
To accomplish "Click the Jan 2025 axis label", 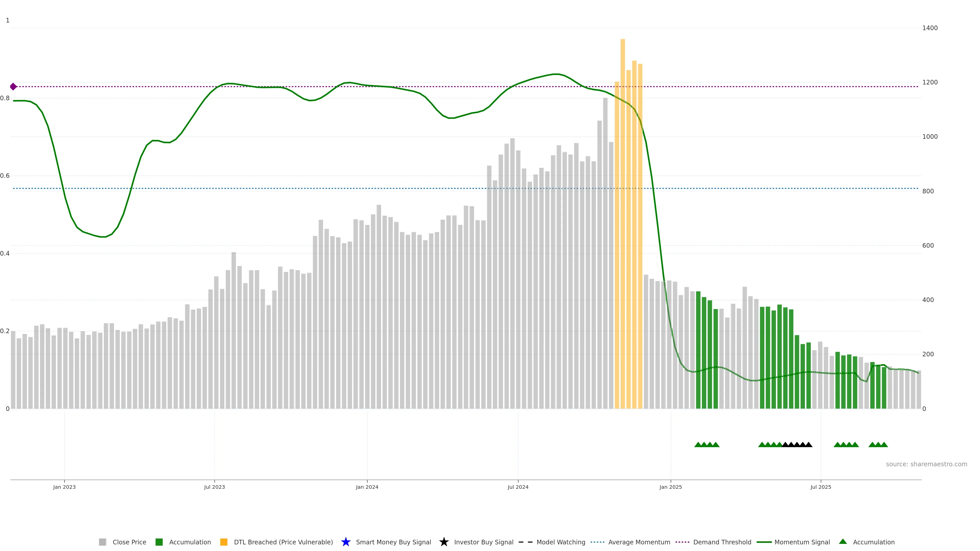I will 670,487.
